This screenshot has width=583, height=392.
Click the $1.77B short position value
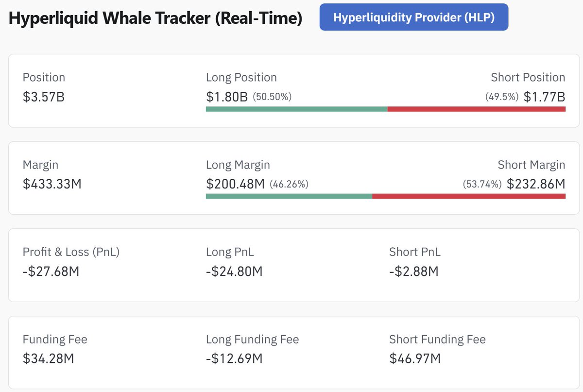544,97
